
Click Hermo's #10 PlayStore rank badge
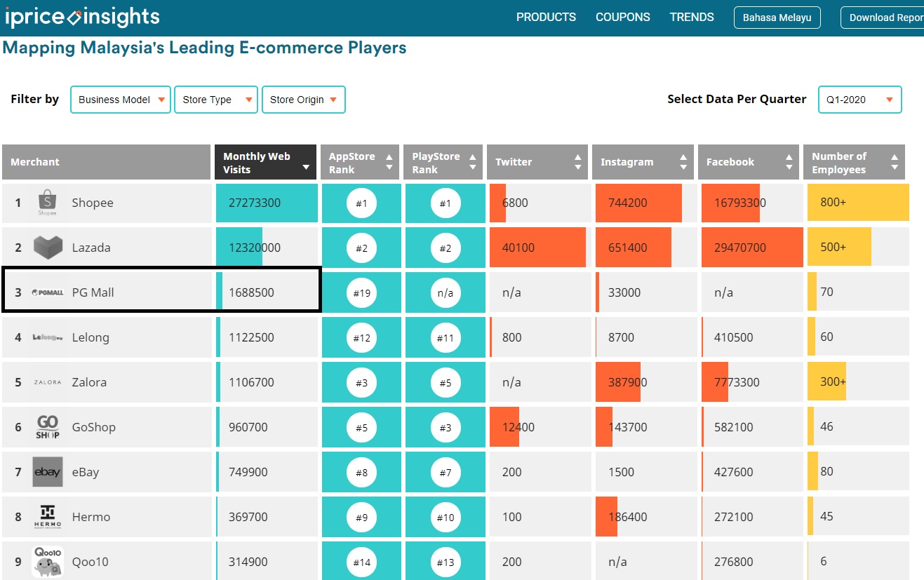pyautogui.click(x=446, y=518)
